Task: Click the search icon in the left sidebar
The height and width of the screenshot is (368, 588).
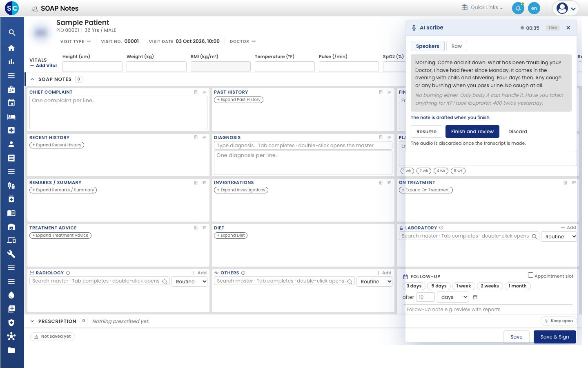Action: (12, 33)
